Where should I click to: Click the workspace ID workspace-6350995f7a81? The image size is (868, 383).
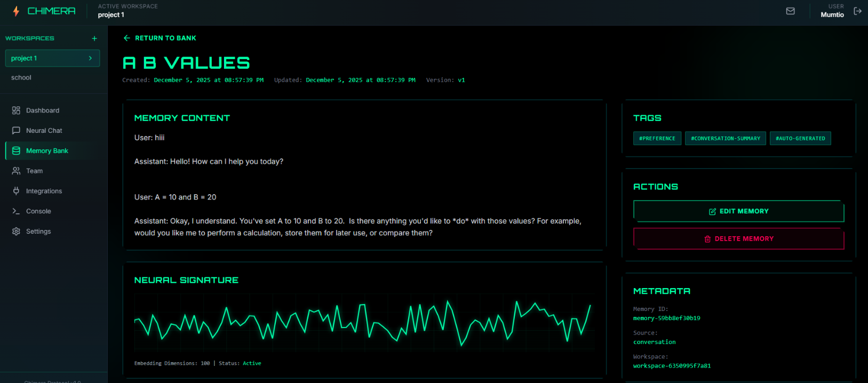[x=672, y=366]
